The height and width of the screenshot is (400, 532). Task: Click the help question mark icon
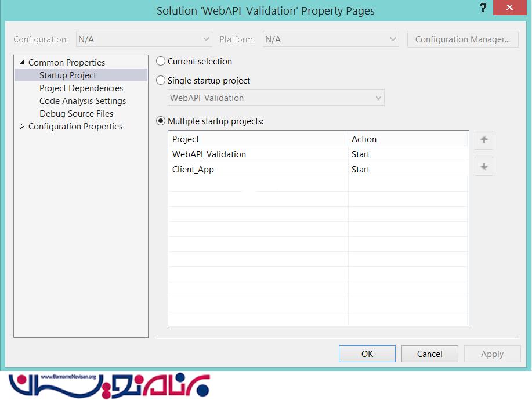click(483, 8)
